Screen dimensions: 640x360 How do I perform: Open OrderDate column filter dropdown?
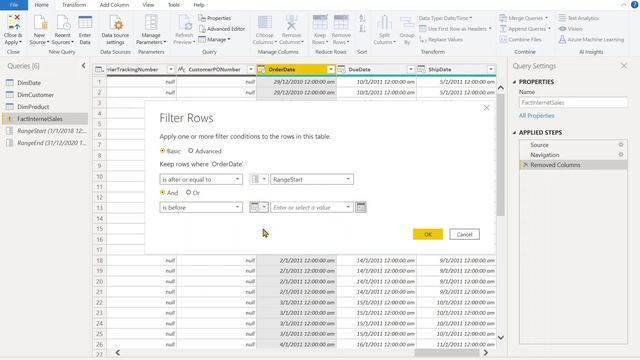tap(331, 69)
